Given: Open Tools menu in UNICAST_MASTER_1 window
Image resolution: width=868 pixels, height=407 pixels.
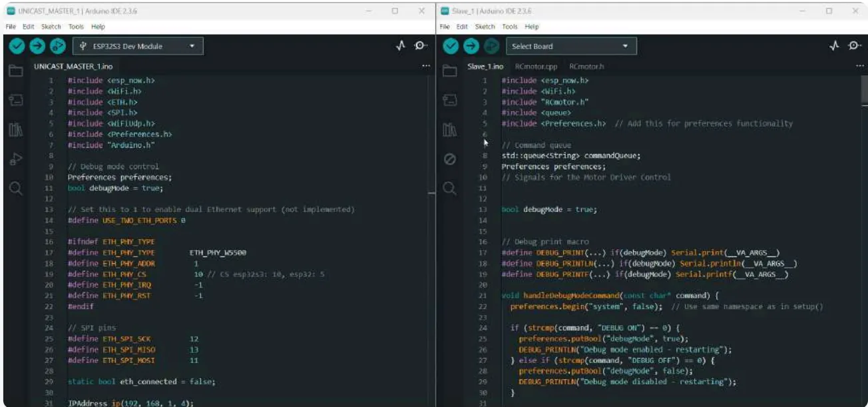Looking at the screenshot, I should pos(76,27).
